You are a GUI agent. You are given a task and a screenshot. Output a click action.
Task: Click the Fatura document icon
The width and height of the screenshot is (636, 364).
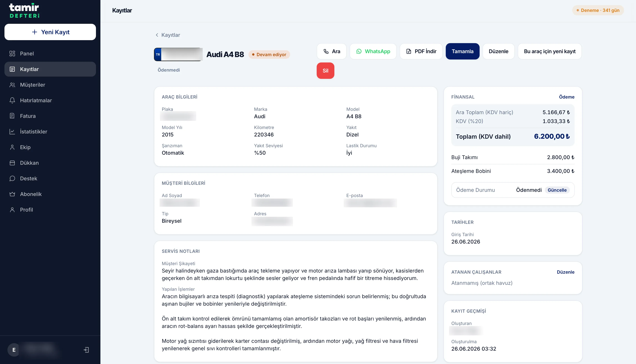tap(12, 116)
